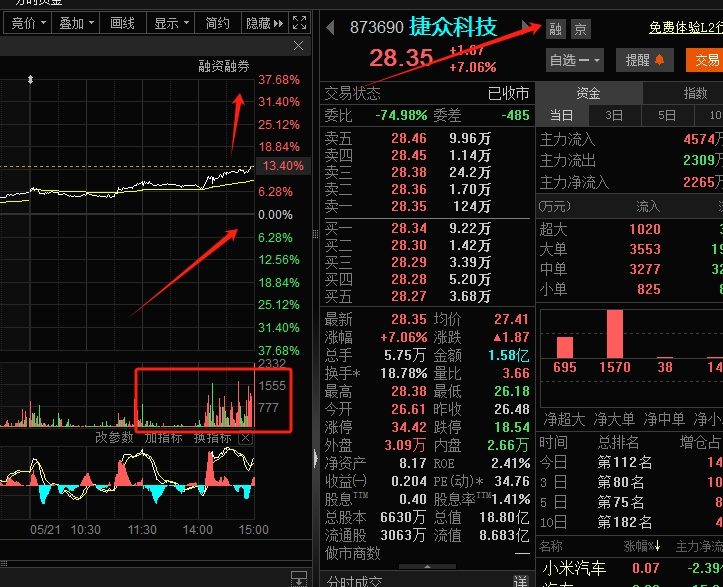The image size is (723, 587).
Task: Click the orange 交易 trade button
Action: point(705,60)
